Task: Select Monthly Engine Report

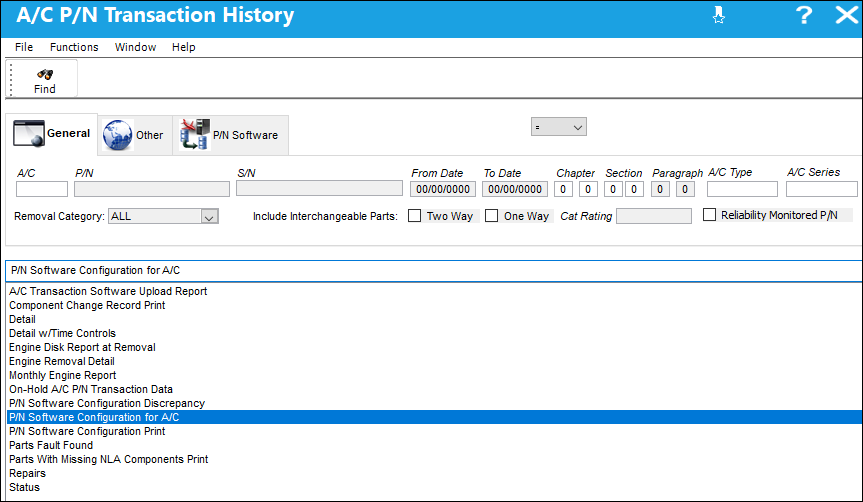Action: (62, 375)
